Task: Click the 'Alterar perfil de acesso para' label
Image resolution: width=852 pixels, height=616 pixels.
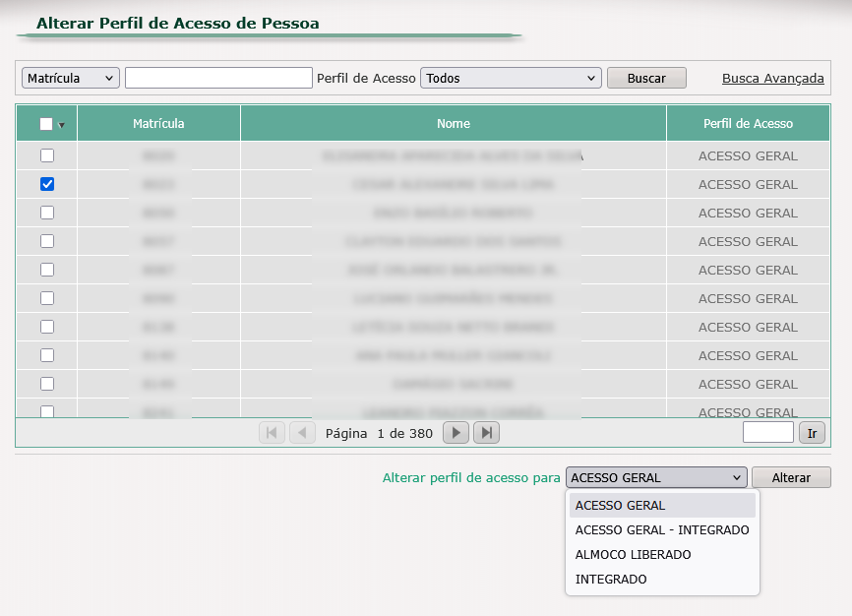Action: click(471, 478)
